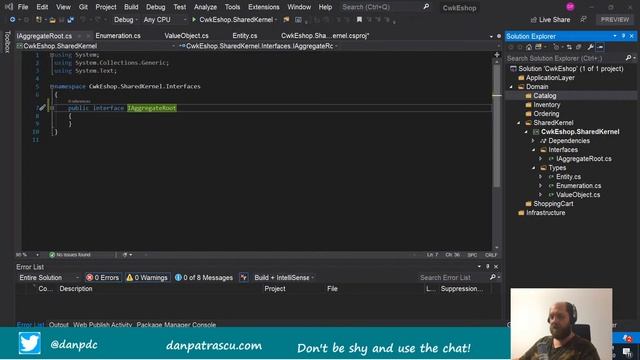This screenshot has width=640, height=360.
Task: Click the editor split window icon above scrollbar
Action: point(497,55)
